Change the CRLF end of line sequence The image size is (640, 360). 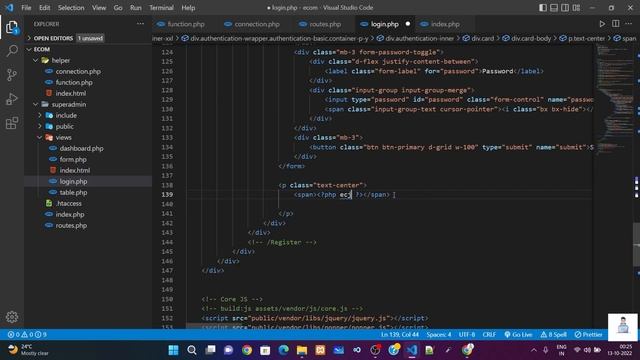(x=489, y=335)
